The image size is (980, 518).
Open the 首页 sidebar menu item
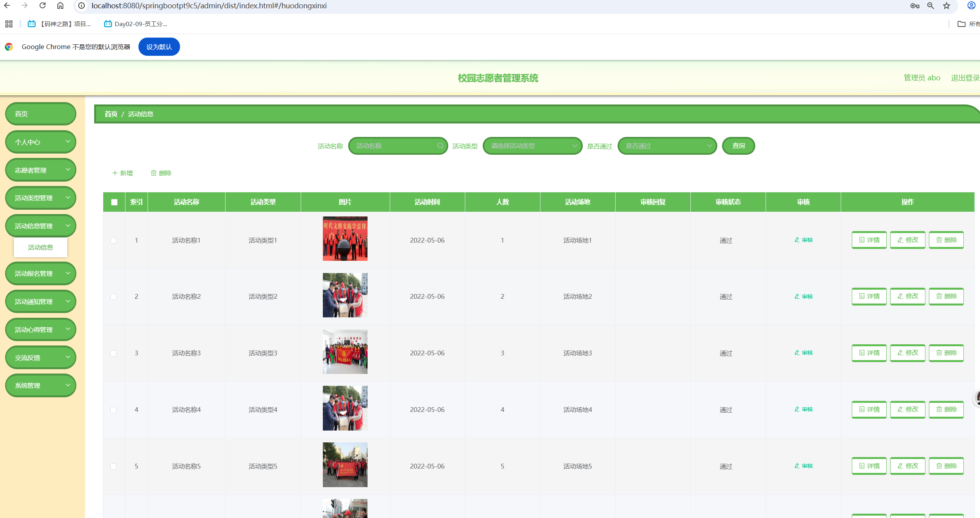(40, 114)
